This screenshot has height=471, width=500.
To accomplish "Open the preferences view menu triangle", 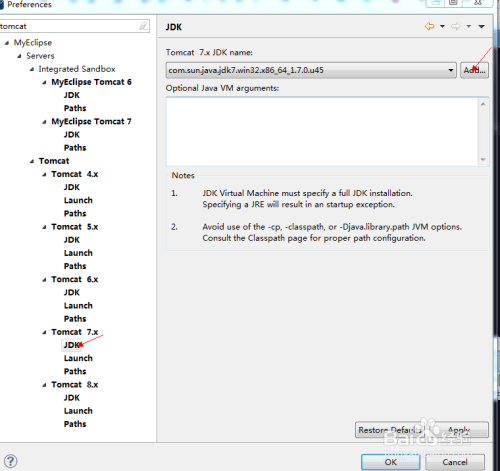I will (481, 26).
